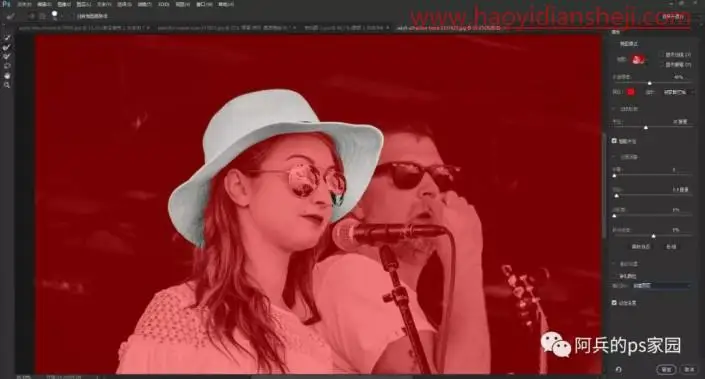Open the Filter menu
705x379 pixels.
pos(144,4)
